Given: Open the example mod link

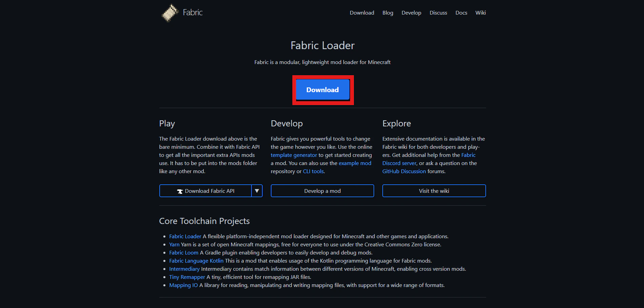Looking at the screenshot, I should (355, 163).
